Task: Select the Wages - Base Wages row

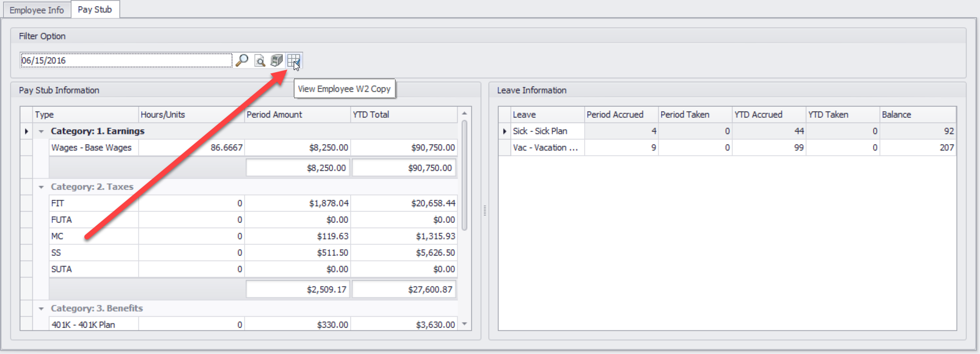Action: click(92, 148)
